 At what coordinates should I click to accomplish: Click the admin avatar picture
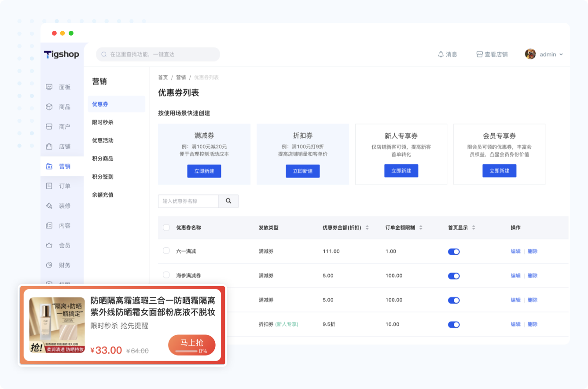coord(530,54)
